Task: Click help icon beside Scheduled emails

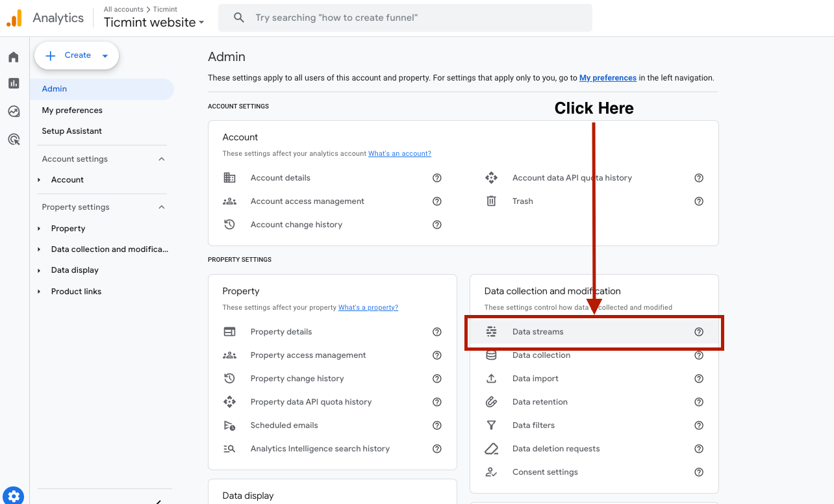Action: pyautogui.click(x=437, y=425)
